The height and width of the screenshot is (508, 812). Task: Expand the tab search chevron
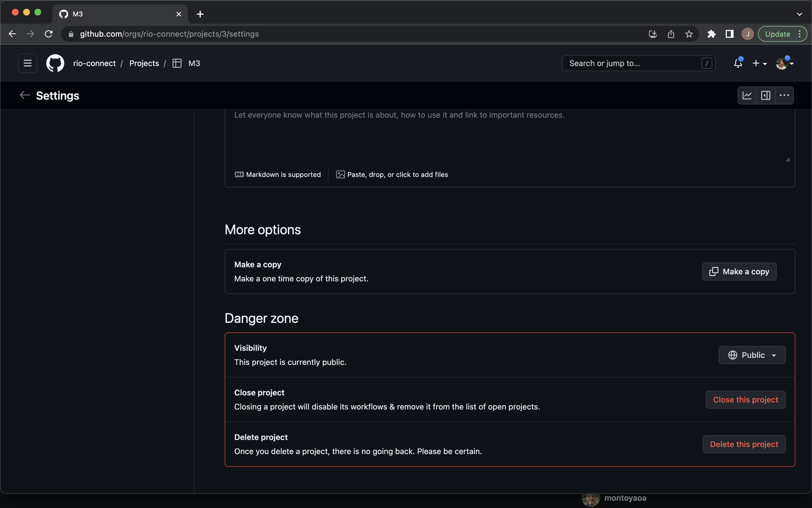[800, 14]
